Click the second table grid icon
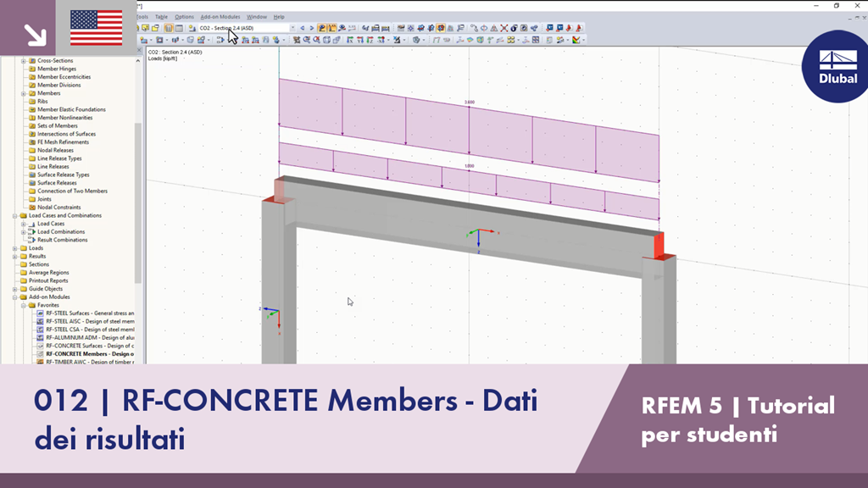The image size is (868, 488). click(179, 28)
